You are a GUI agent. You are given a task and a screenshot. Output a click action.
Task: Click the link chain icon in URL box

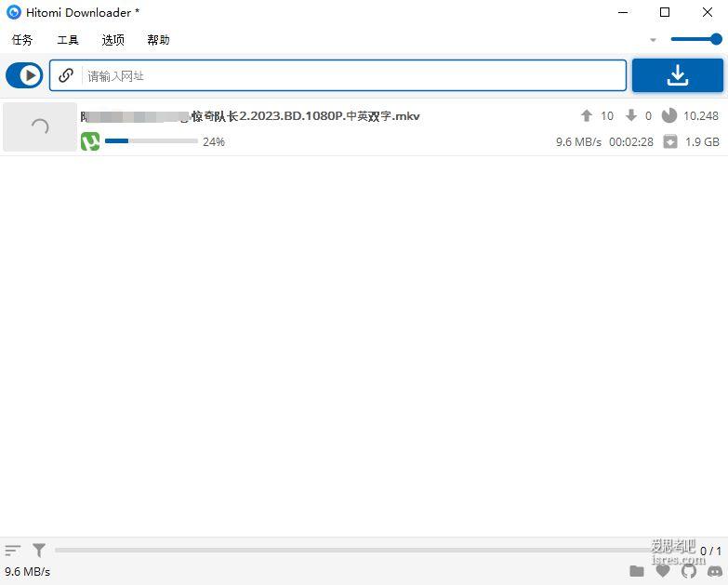click(66, 75)
